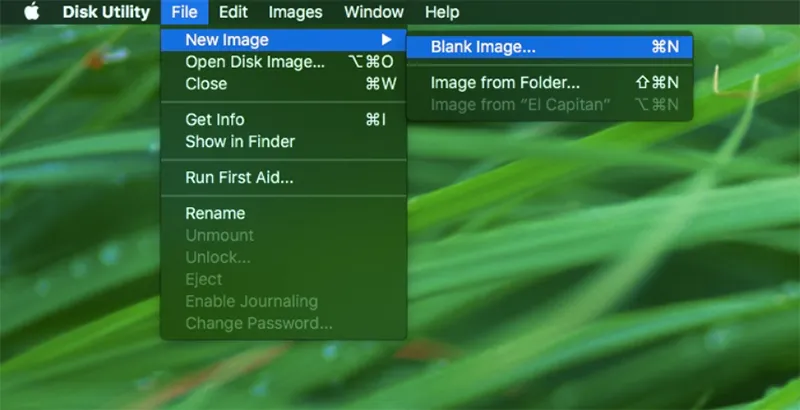
Task: Open the Edit menu
Action: 233,12
